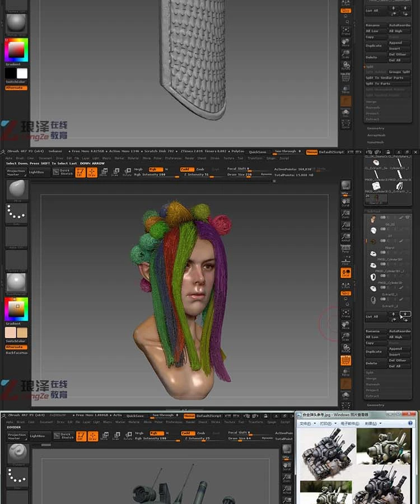Expand the NanoMesh section
Viewport: 420px width, 504px height.
[375, 142]
